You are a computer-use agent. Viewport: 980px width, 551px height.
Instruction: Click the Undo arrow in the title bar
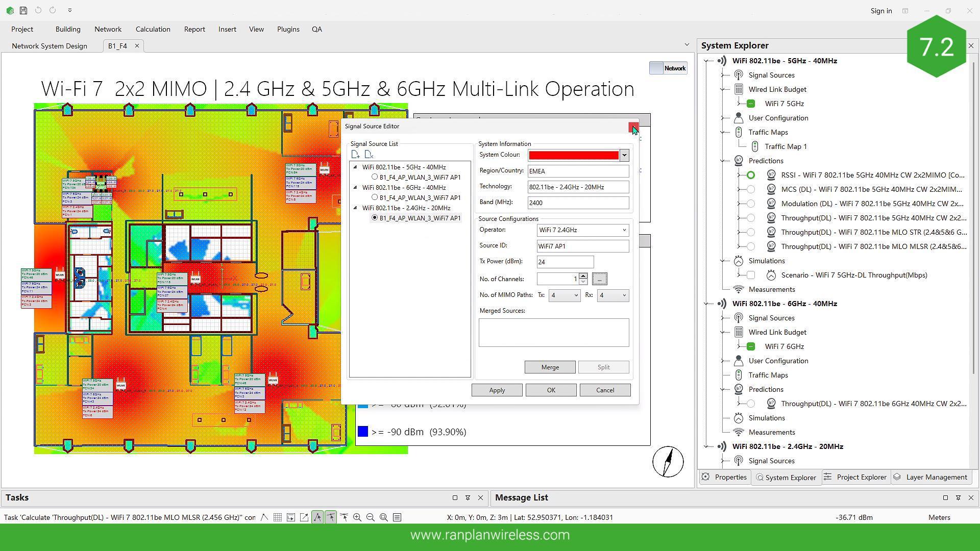(38, 10)
